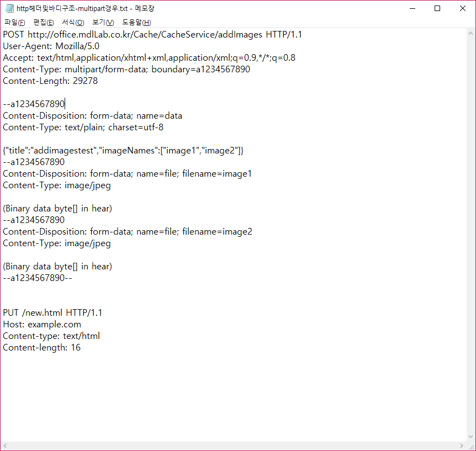
Task: Click the horizontal scrollbar left arrow
Action: coord(5,445)
